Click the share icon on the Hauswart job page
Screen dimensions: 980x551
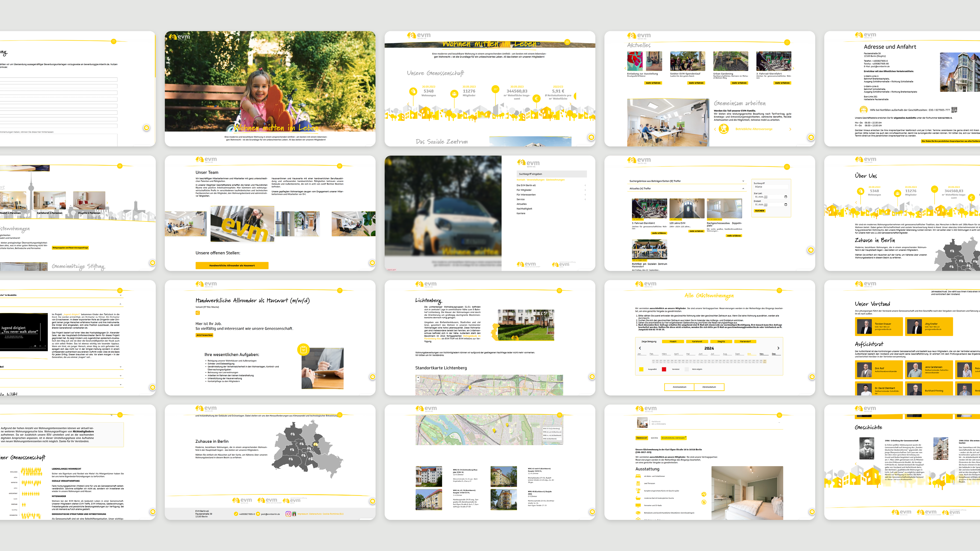point(198,313)
